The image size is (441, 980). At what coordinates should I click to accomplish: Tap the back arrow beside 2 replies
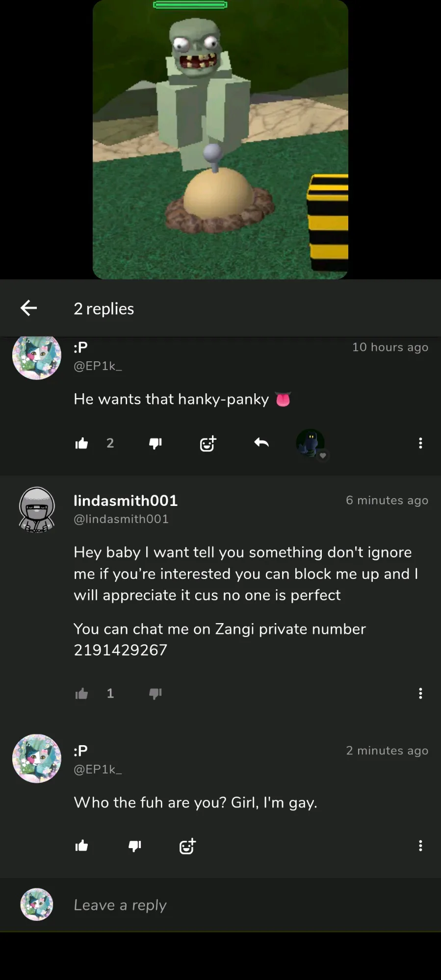29,308
